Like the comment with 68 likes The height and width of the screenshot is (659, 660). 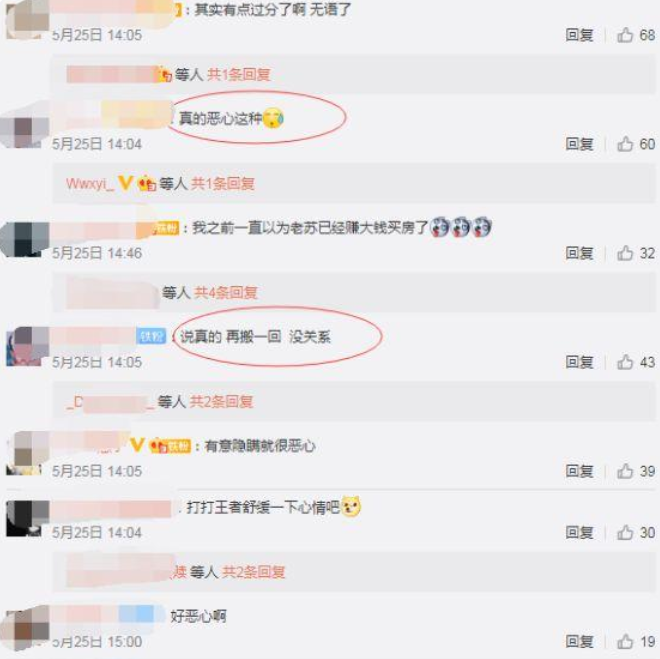click(x=625, y=35)
